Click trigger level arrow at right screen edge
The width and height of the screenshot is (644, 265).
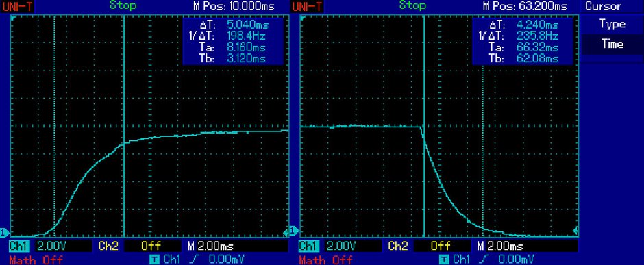coord(575,231)
